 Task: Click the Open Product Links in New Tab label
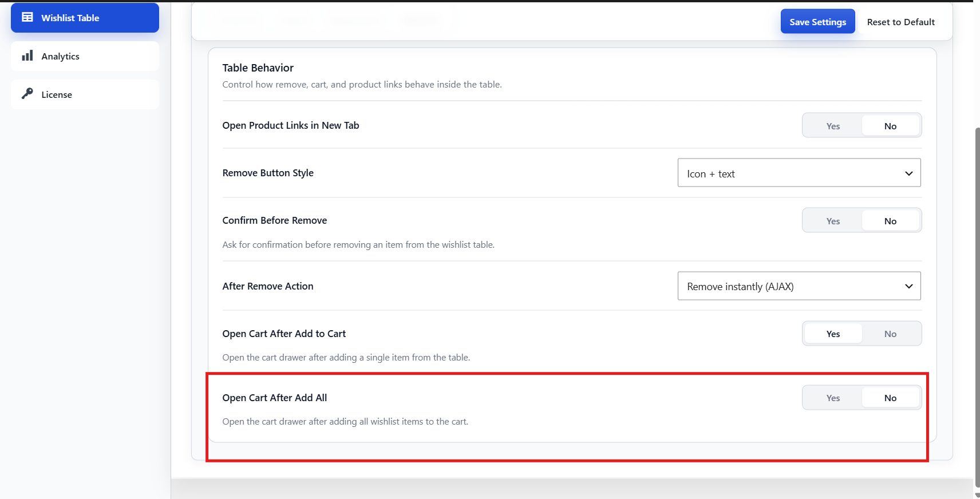pos(291,125)
